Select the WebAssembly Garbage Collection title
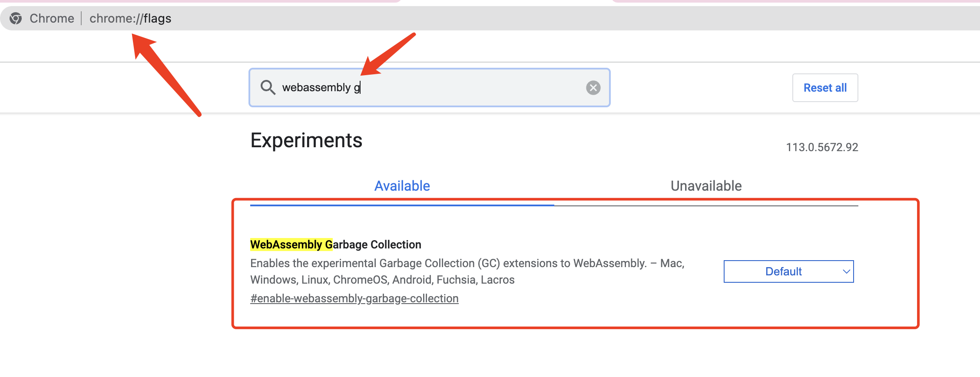 [336, 245]
